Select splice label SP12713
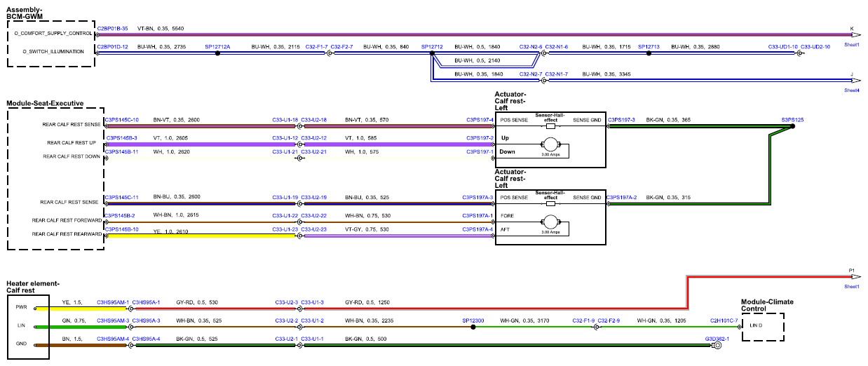 point(649,46)
